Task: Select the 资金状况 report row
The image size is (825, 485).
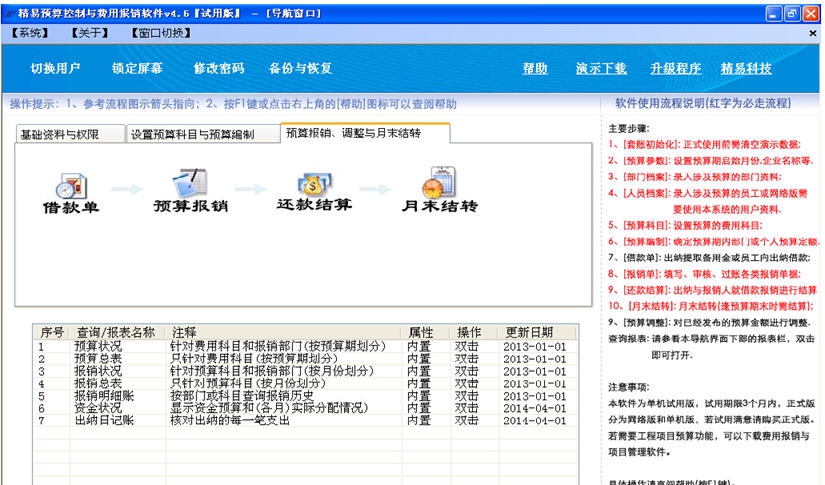Action: coord(305,408)
